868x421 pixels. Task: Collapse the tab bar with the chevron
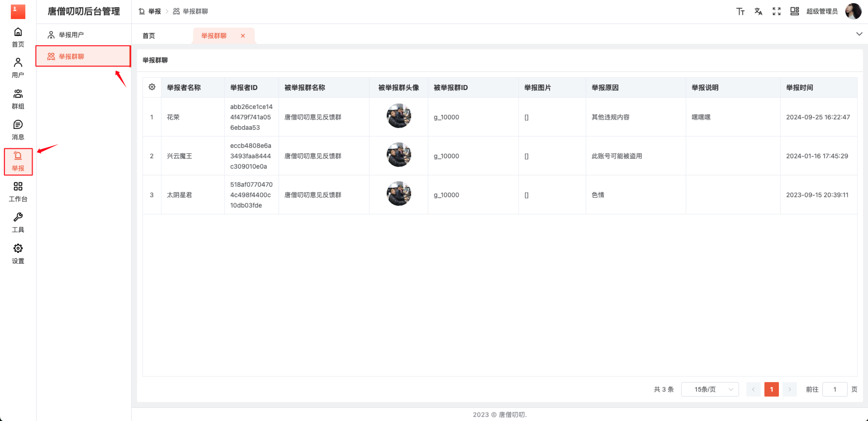coord(859,34)
